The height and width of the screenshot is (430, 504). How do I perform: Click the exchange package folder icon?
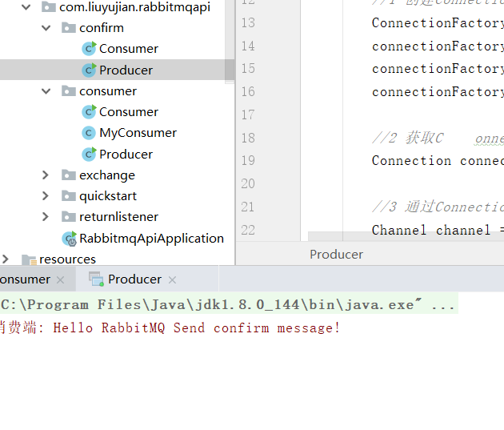click(x=69, y=175)
